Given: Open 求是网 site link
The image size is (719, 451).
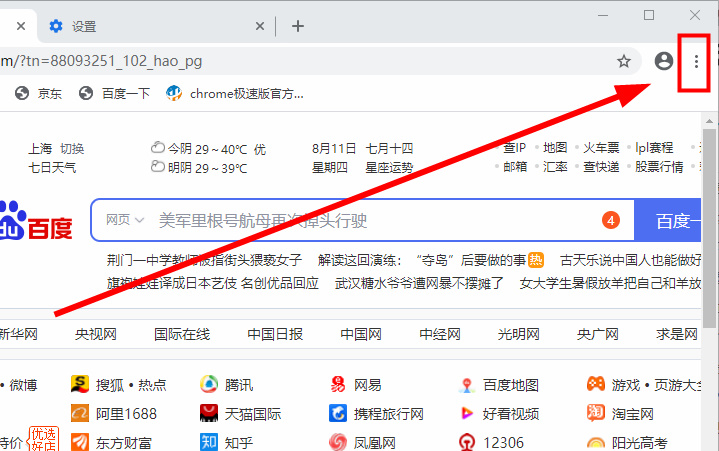Looking at the screenshot, I should click(x=677, y=334).
